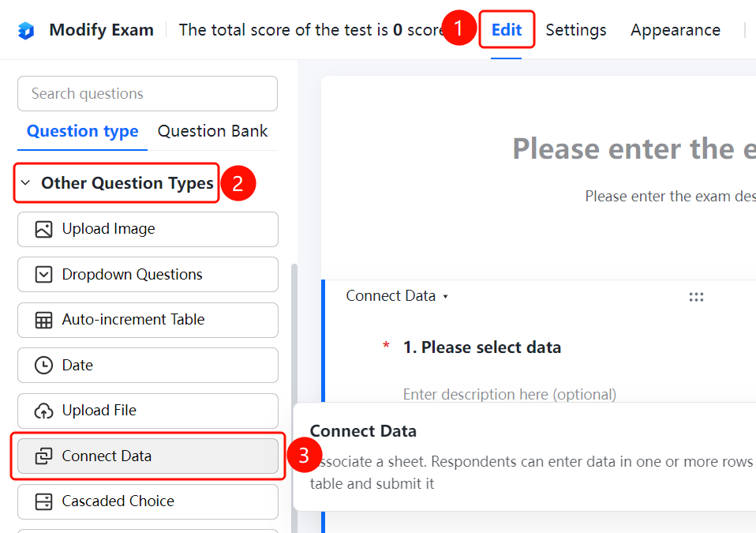The width and height of the screenshot is (756, 533).
Task: Add an Auto-increment Table question
Action: point(148,320)
